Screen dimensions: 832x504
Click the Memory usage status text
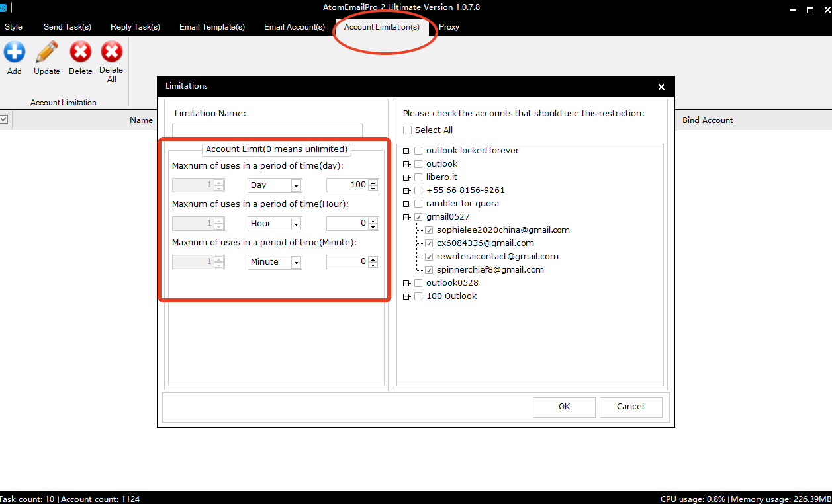(781, 499)
